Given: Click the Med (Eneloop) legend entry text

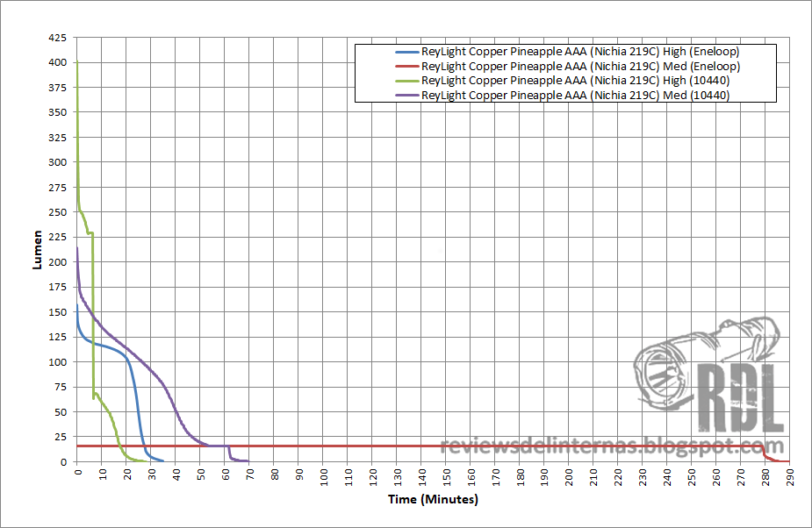Looking at the screenshot, I should 581,67.
